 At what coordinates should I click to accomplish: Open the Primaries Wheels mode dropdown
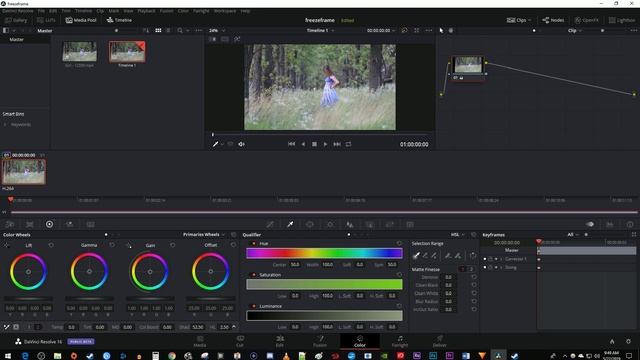204,235
